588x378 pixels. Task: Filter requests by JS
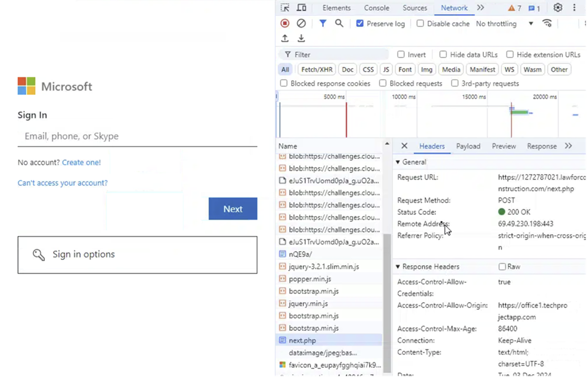[x=386, y=70]
